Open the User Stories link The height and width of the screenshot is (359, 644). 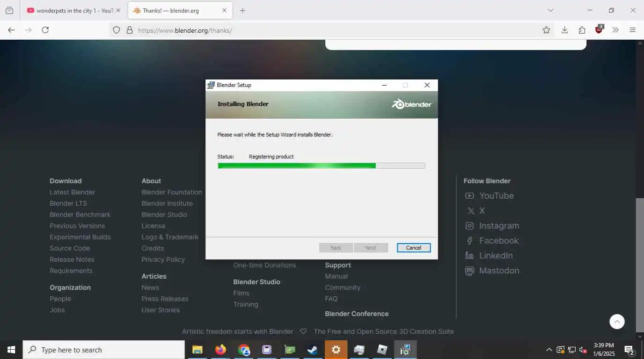pyautogui.click(x=161, y=310)
